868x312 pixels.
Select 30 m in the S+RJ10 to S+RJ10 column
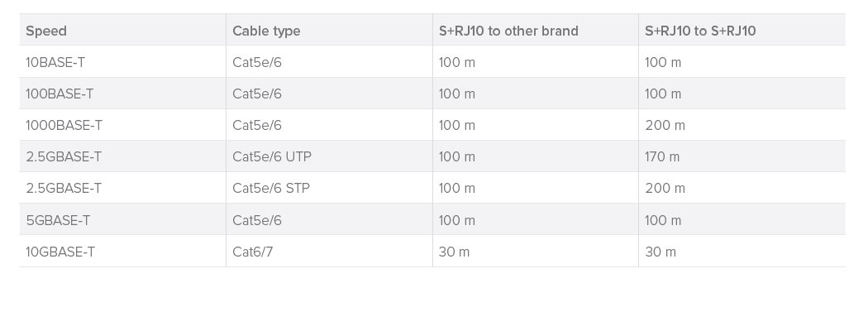click(661, 252)
